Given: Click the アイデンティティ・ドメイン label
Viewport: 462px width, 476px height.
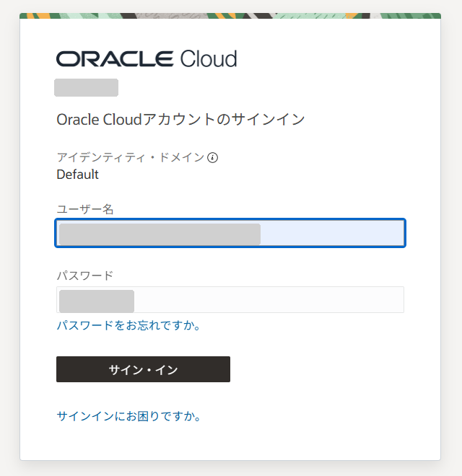Looking at the screenshot, I should [131, 157].
